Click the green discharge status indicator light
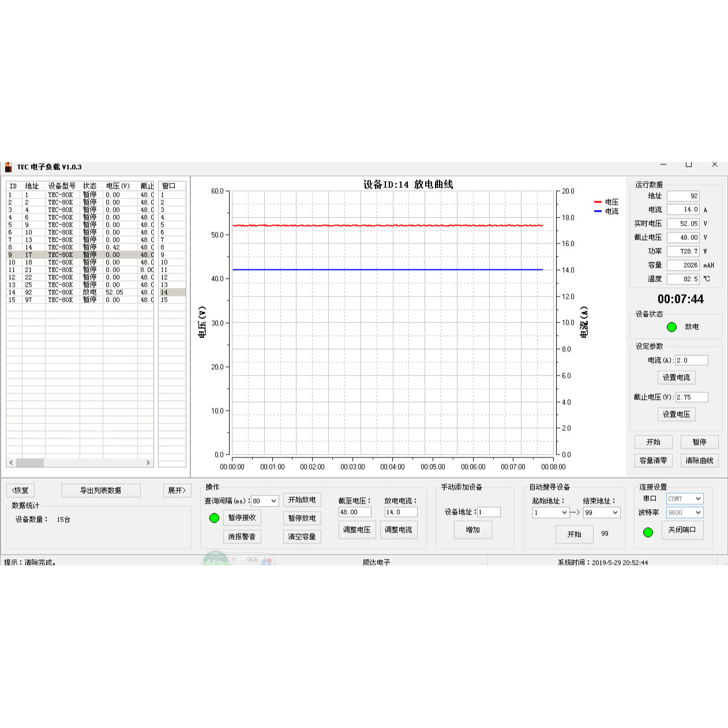 [671, 327]
